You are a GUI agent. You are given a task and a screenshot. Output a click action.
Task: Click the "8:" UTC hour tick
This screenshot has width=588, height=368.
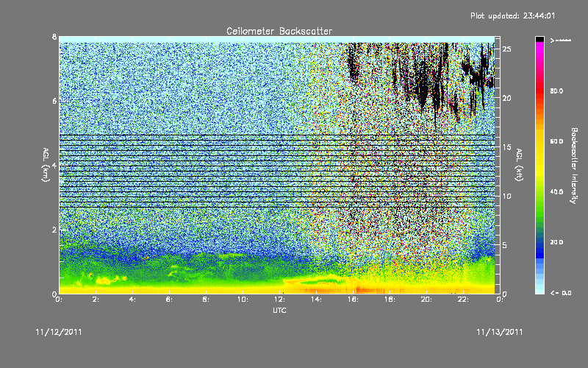(207, 300)
